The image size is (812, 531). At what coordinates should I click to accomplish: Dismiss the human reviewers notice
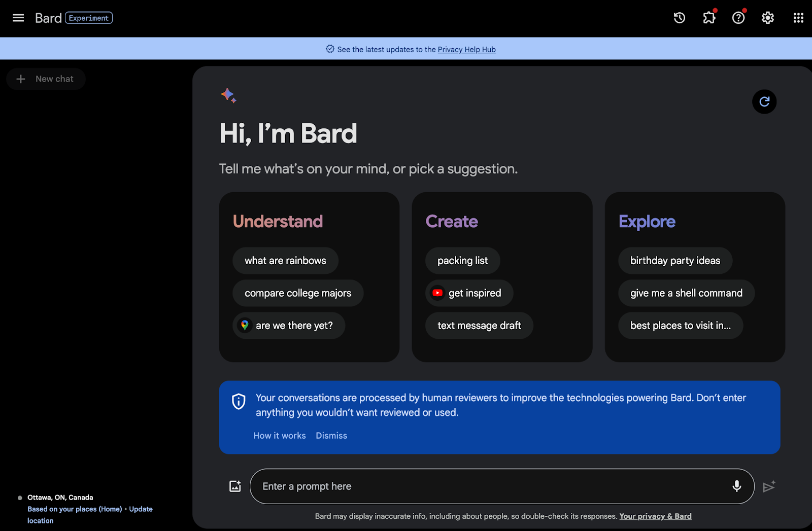click(331, 435)
